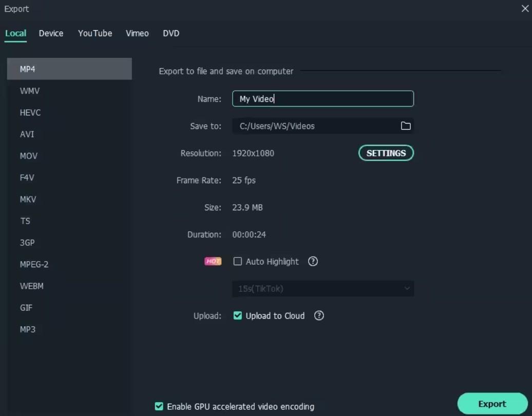Click the Upload to Cloud label text
This screenshot has width=532, height=416.
click(275, 315)
